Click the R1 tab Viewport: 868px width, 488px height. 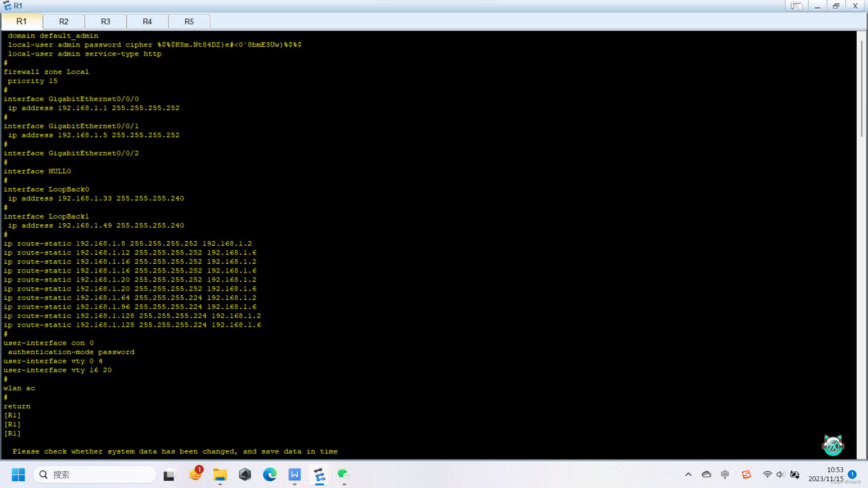pos(22,22)
